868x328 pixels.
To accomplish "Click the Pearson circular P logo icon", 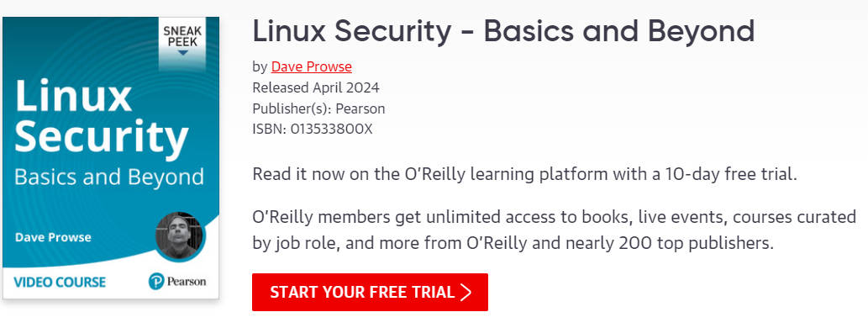I will [156, 282].
